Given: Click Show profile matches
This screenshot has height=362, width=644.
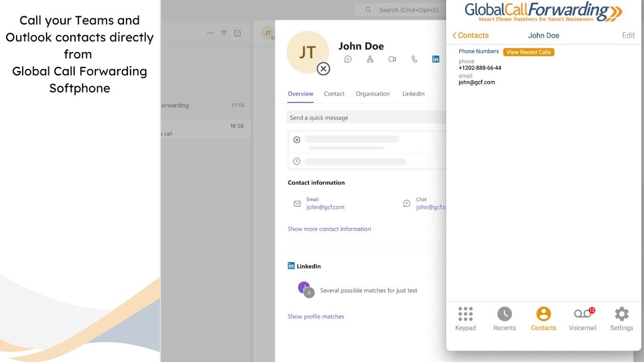Looking at the screenshot, I should [x=316, y=317].
